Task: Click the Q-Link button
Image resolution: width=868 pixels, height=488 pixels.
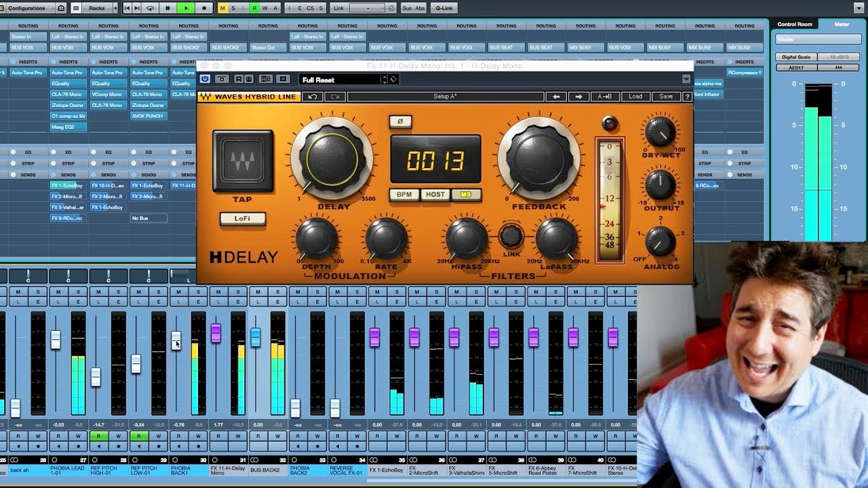Action: [445, 8]
